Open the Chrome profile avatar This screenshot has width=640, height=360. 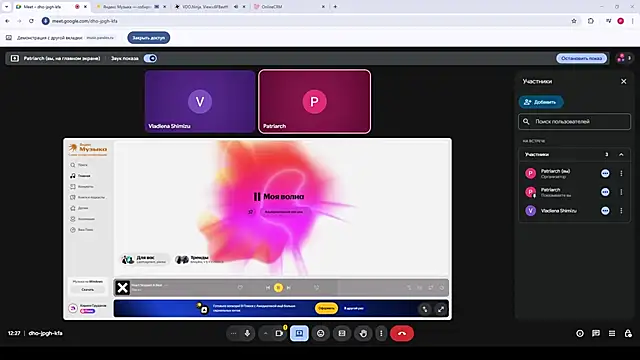[x=620, y=21]
